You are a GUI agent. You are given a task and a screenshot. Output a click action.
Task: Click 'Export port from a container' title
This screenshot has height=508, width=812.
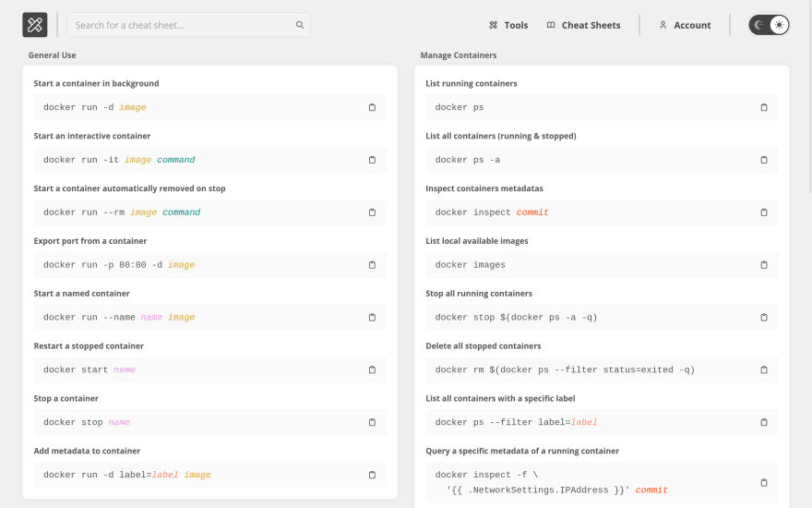tap(90, 240)
